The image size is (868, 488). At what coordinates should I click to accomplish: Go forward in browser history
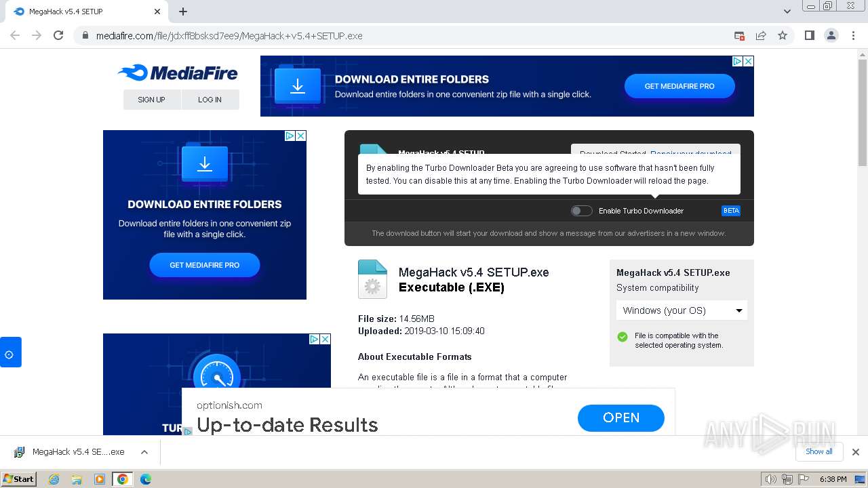pos(37,35)
